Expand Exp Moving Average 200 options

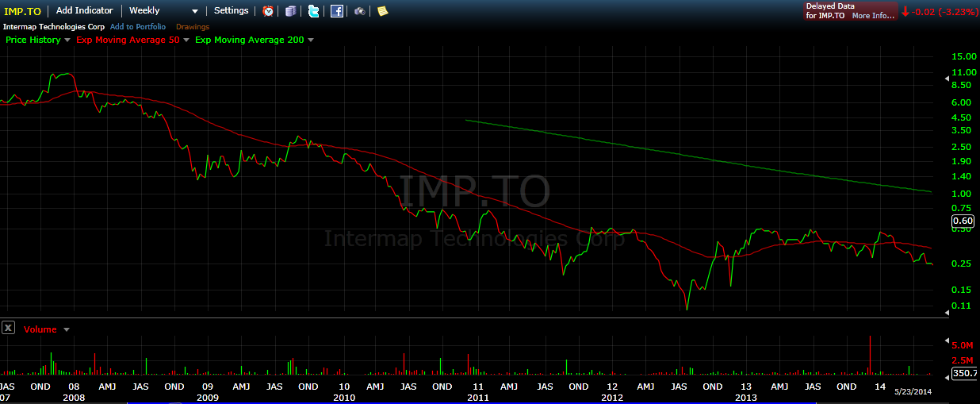(x=311, y=40)
